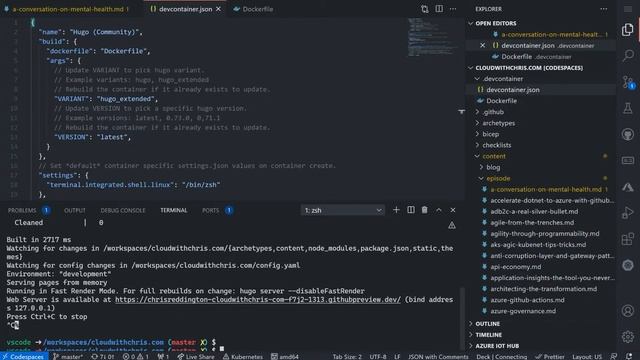
Task: Click the Prettier status bar item
Action: 550,356
